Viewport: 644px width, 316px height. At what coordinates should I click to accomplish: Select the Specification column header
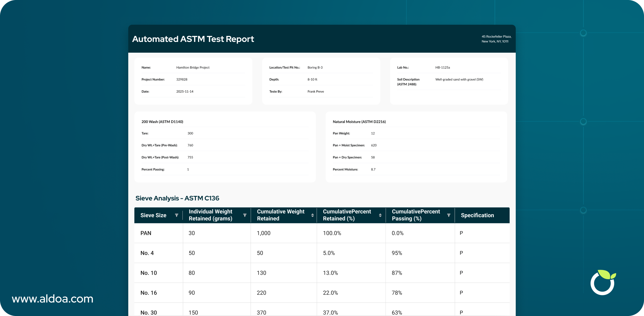(x=477, y=215)
